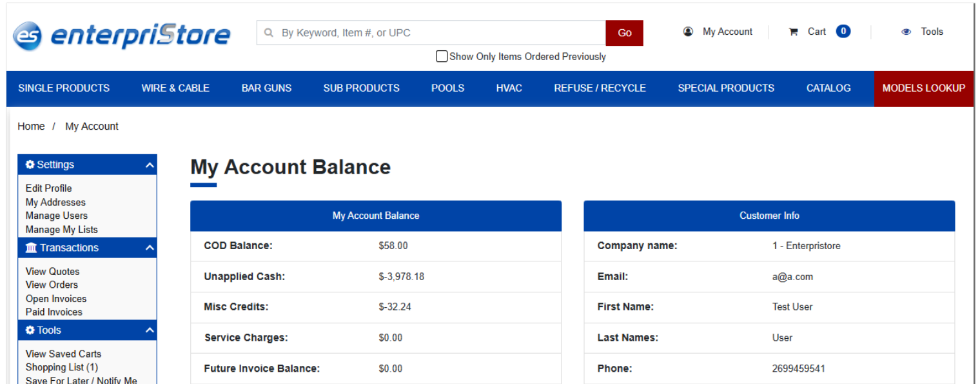Click the Go search button
This screenshot has width=980, height=384.
point(624,33)
